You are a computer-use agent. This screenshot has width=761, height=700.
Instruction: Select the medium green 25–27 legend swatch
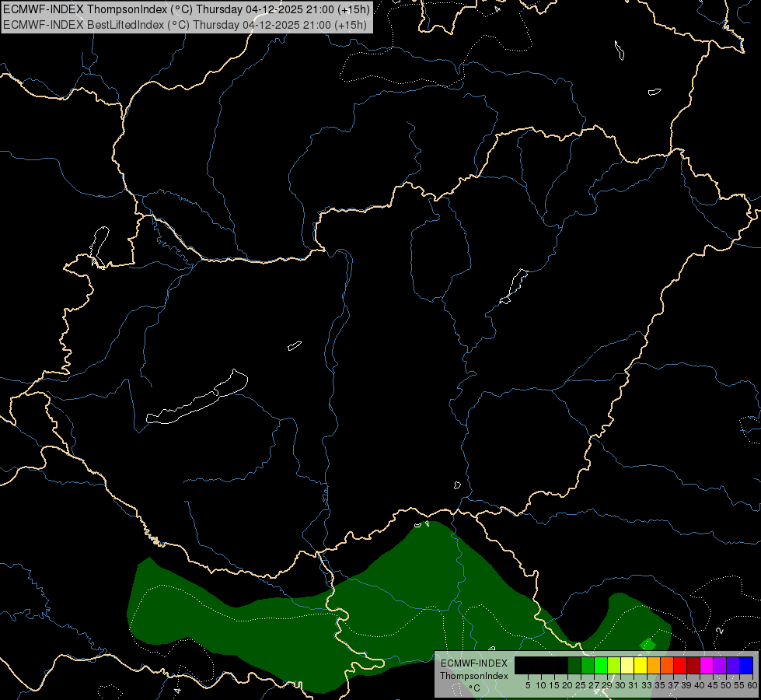[588, 665]
